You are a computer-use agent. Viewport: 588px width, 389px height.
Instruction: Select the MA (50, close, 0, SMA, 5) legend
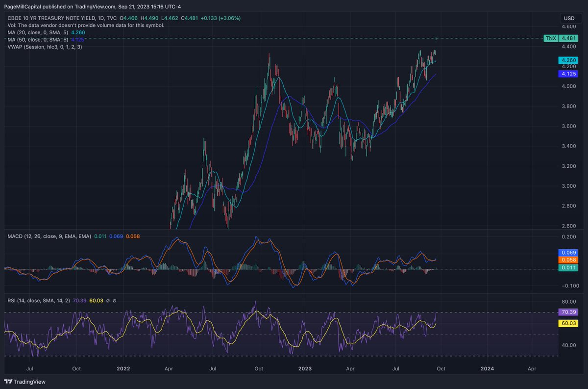pos(38,39)
